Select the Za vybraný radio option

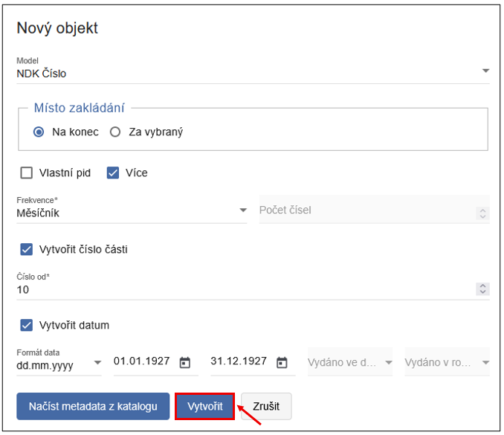[115, 132]
